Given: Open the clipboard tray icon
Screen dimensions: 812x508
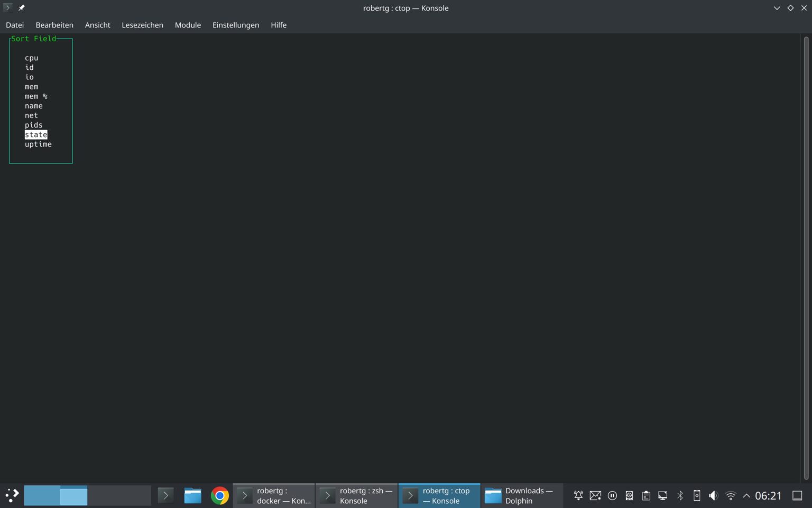Looking at the screenshot, I should coord(646,496).
